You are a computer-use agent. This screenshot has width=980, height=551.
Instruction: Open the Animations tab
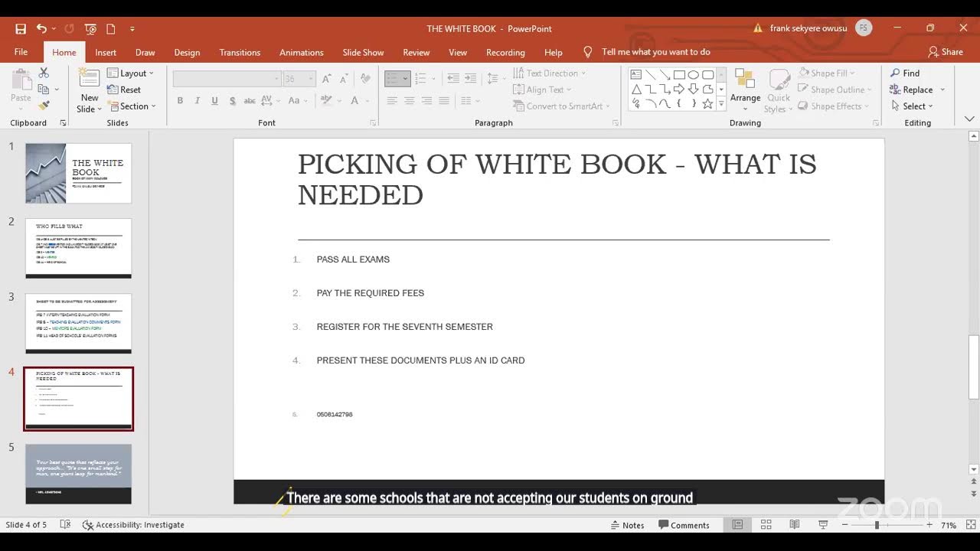[301, 52]
